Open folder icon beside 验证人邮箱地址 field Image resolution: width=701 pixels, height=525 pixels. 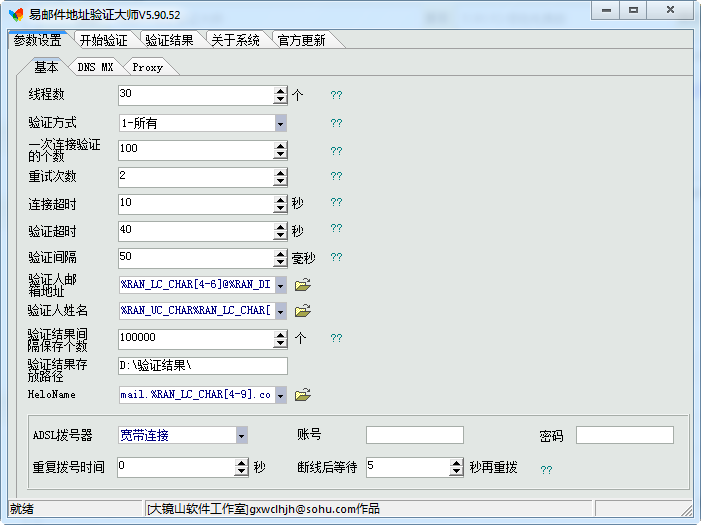click(x=303, y=285)
